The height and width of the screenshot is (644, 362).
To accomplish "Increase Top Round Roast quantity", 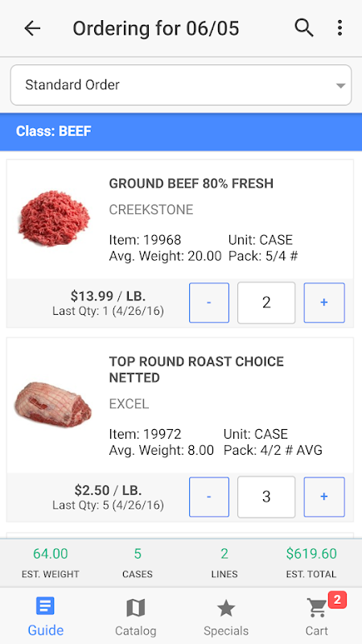I will pos(324,497).
